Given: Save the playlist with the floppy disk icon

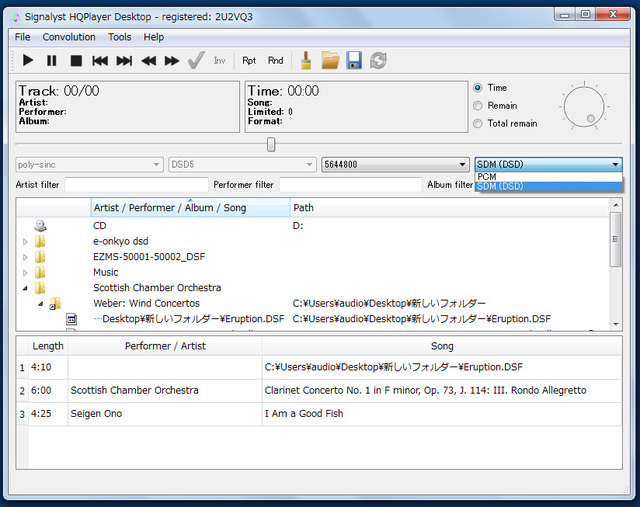Looking at the screenshot, I should click(x=354, y=61).
